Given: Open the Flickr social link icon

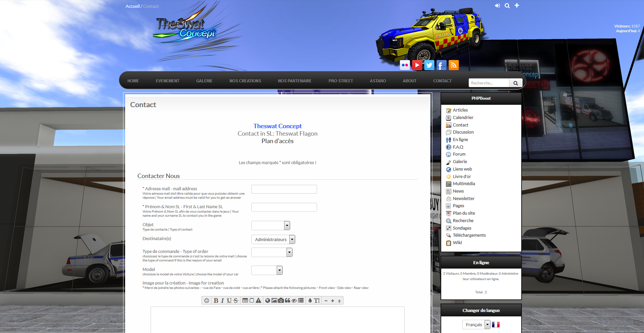Looking at the screenshot, I should tap(405, 65).
